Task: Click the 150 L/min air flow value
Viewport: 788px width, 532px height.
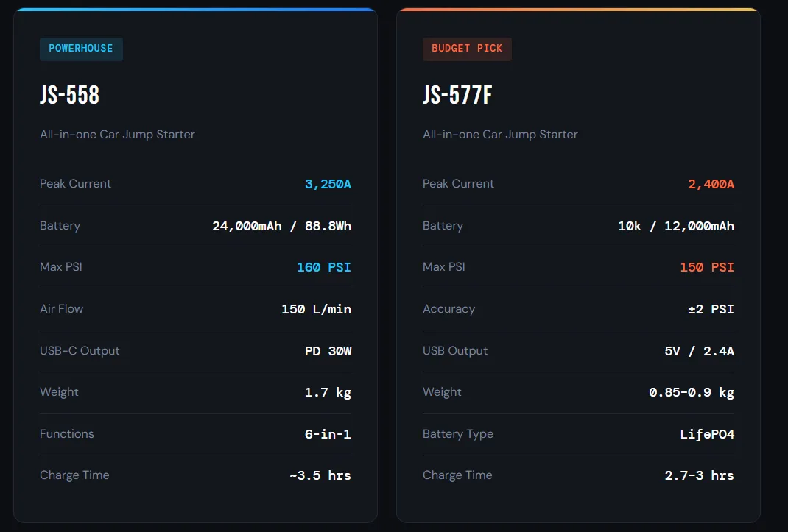Action: click(316, 309)
